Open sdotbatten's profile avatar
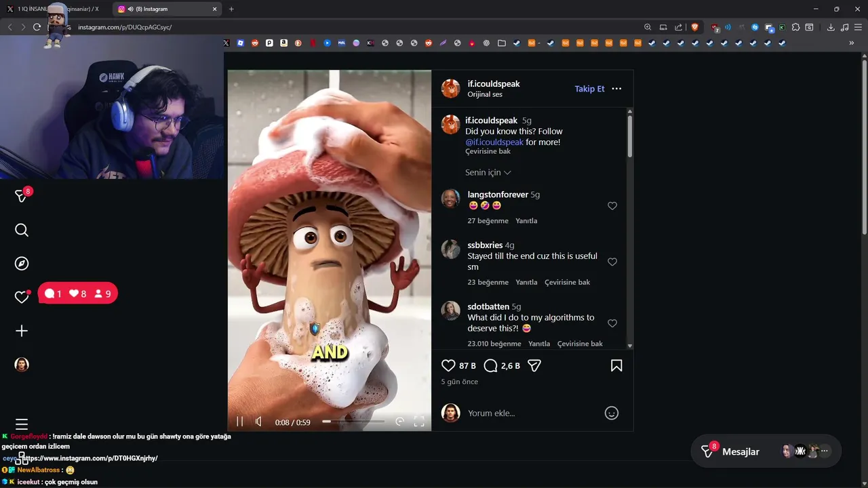 (x=451, y=310)
